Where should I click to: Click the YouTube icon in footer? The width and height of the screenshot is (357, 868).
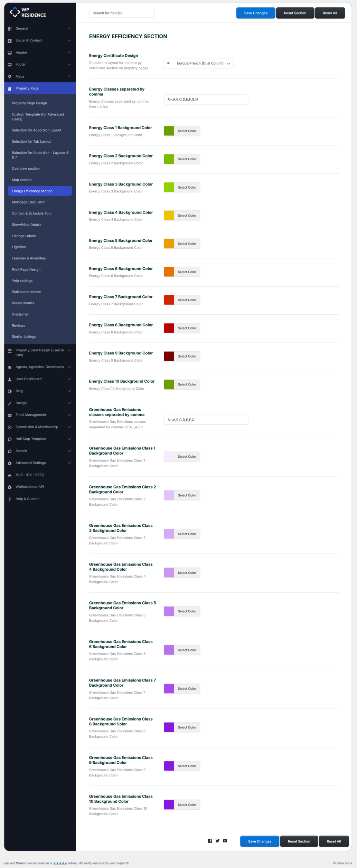tap(225, 841)
